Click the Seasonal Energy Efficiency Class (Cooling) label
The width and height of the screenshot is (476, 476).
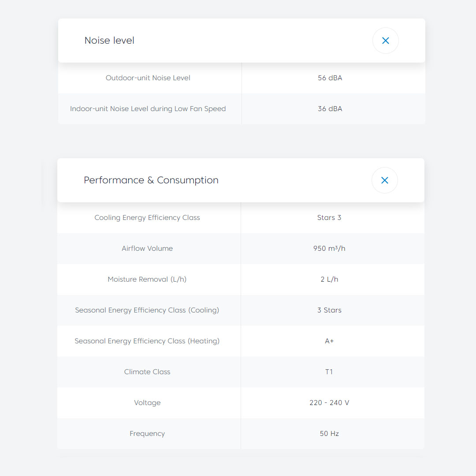pos(147,310)
